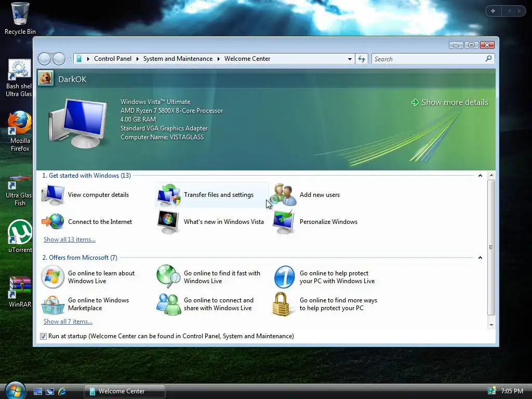Click the refresh button beside address bar
The height and width of the screenshot is (399, 532).
[x=362, y=59]
